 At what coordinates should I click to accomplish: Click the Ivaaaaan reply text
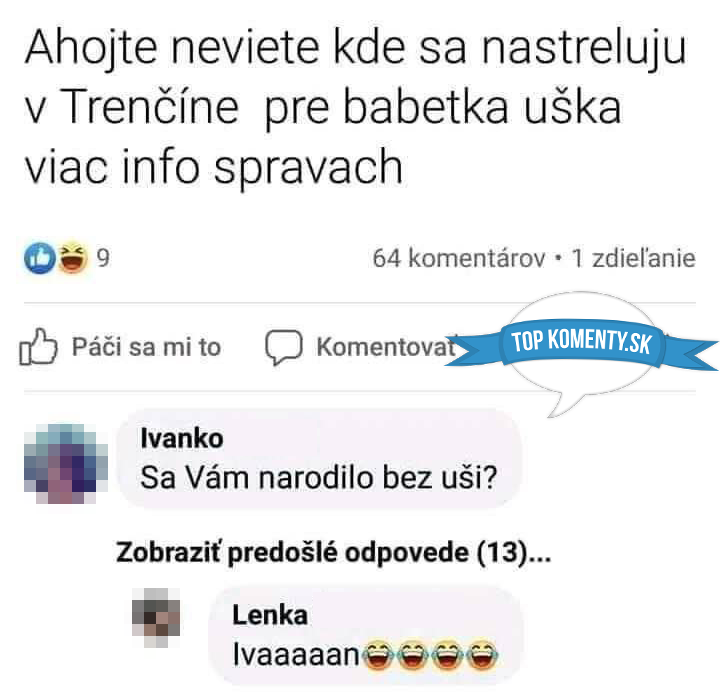click(x=296, y=654)
